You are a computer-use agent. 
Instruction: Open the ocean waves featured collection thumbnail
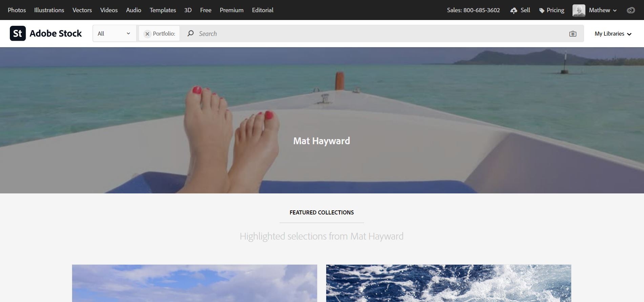tap(449, 283)
